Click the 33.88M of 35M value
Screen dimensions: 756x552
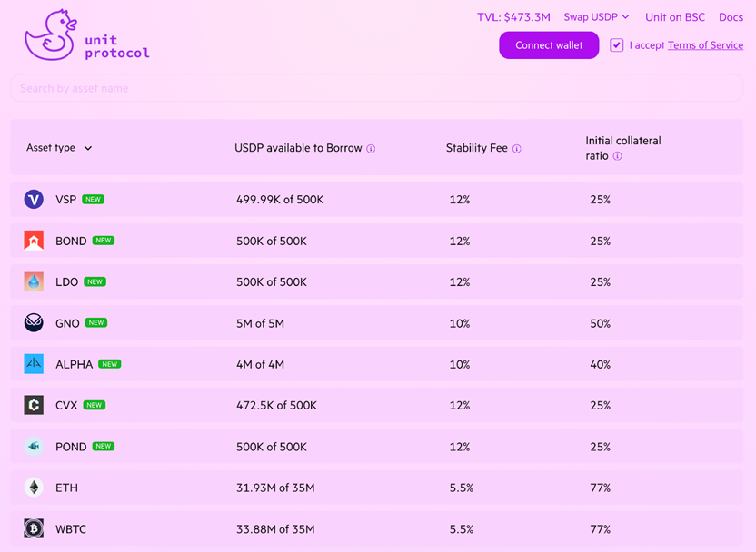point(275,529)
